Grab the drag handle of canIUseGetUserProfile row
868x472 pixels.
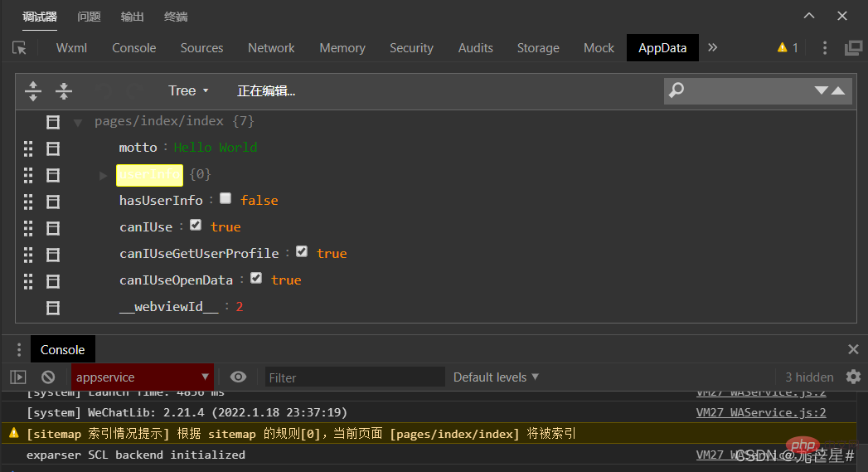coord(28,255)
